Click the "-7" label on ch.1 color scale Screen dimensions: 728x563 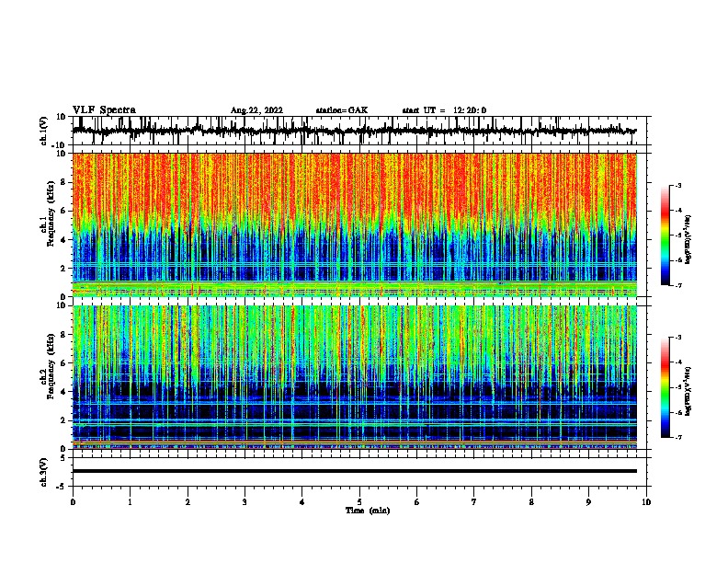tap(678, 285)
